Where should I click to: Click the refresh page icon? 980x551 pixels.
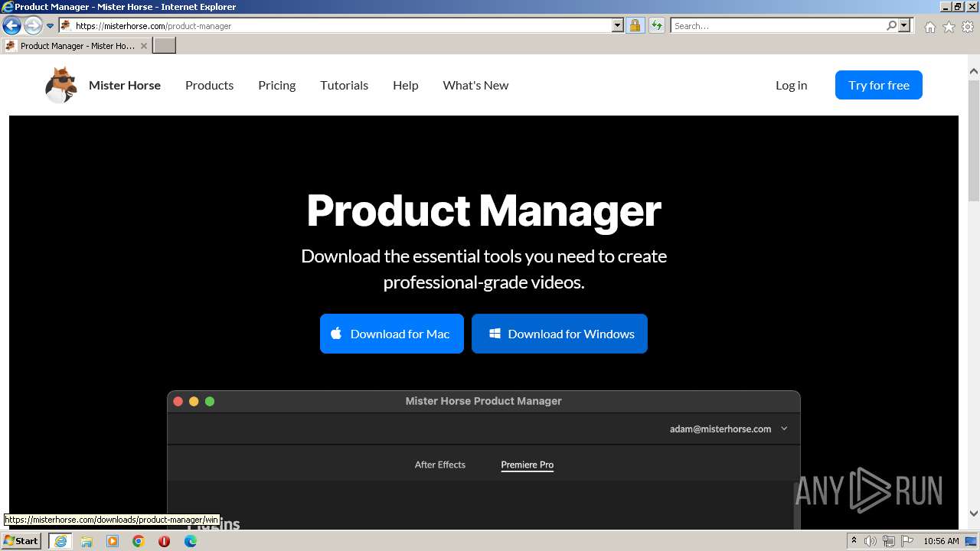pyautogui.click(x=657, y=26)
